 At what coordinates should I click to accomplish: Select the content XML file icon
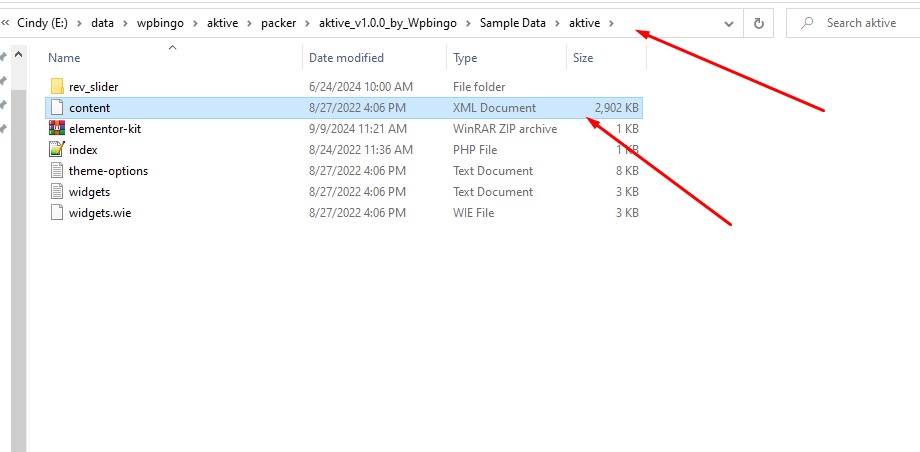pyautogui.click(x=57, y=108)
